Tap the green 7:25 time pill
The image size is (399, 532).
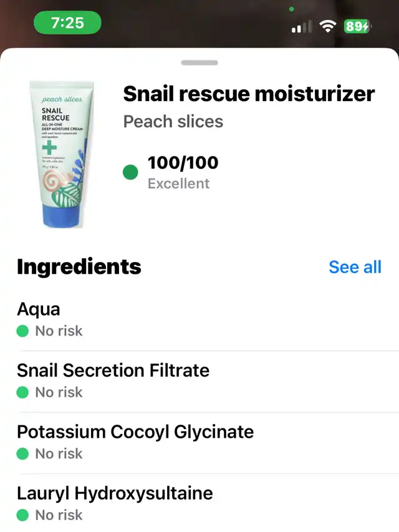tap(67, 22)
